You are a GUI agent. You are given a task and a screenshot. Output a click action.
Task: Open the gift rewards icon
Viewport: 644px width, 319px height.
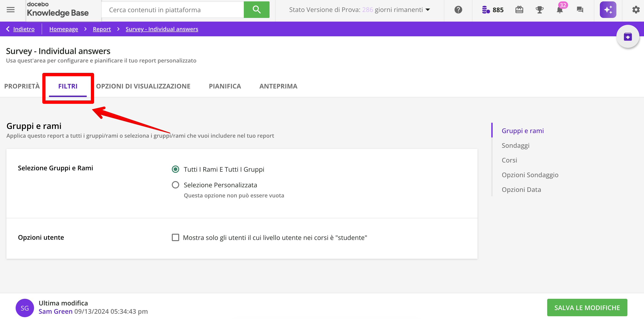pos(519,10)
